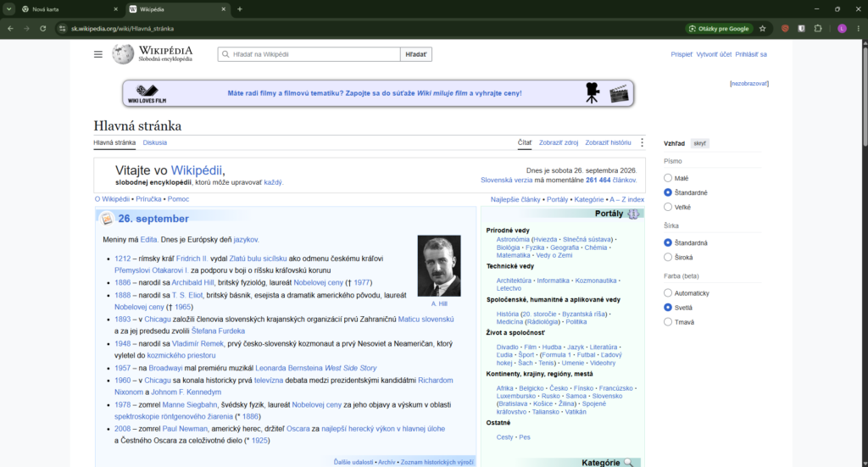Image resolution: width=868 pixels, height=467 pixels.
Task: Click the Wikipedia globe logo
Action: (123, 54)
